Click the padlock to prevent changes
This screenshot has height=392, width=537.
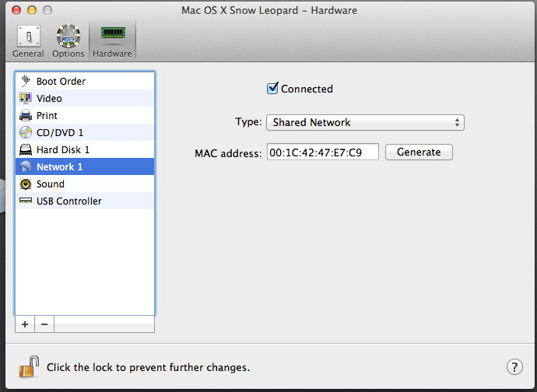(29, 366)
